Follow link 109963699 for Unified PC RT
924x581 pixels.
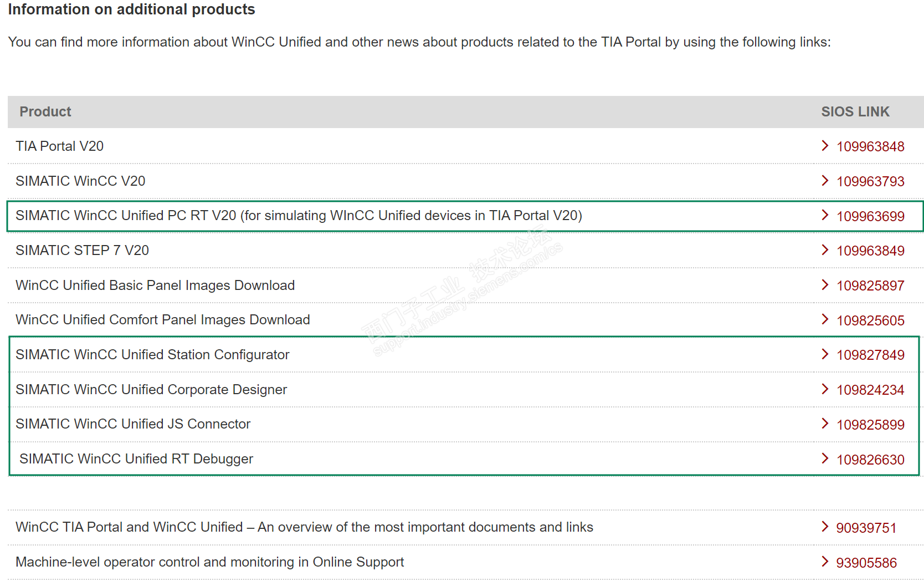870,217
